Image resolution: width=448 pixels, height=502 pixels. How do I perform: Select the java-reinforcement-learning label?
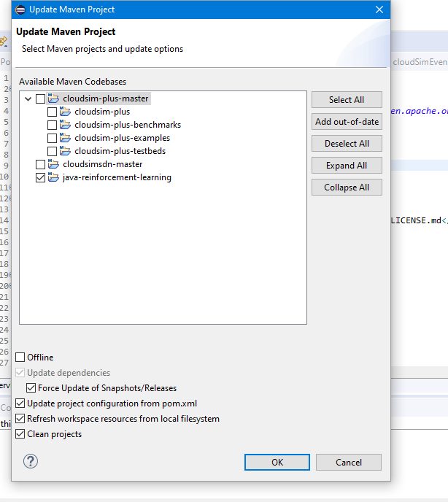coord(117,177)
